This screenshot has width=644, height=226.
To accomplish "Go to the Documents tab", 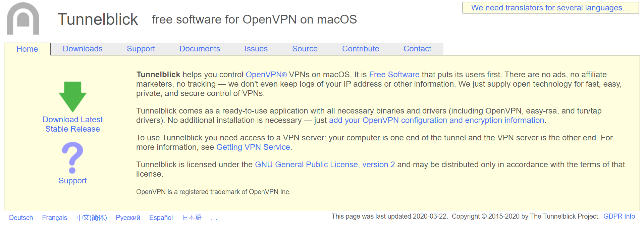I will click(x=200, y=49).
